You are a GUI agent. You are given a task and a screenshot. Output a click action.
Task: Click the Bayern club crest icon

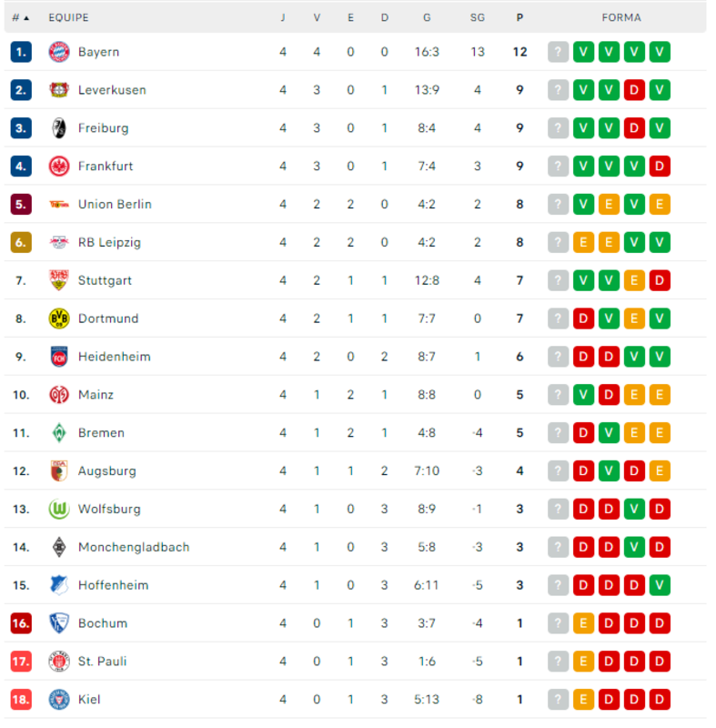(x=59, y=52)
